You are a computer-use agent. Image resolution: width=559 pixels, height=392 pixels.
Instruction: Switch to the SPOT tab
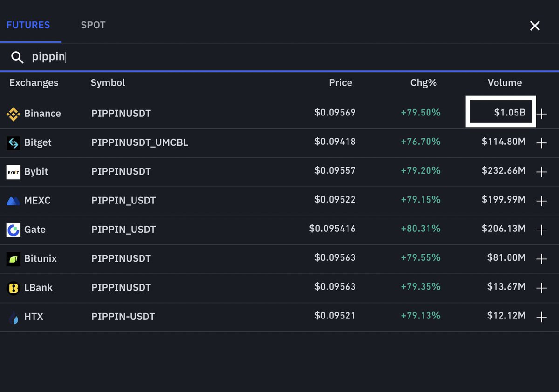(x=93, y=25)
